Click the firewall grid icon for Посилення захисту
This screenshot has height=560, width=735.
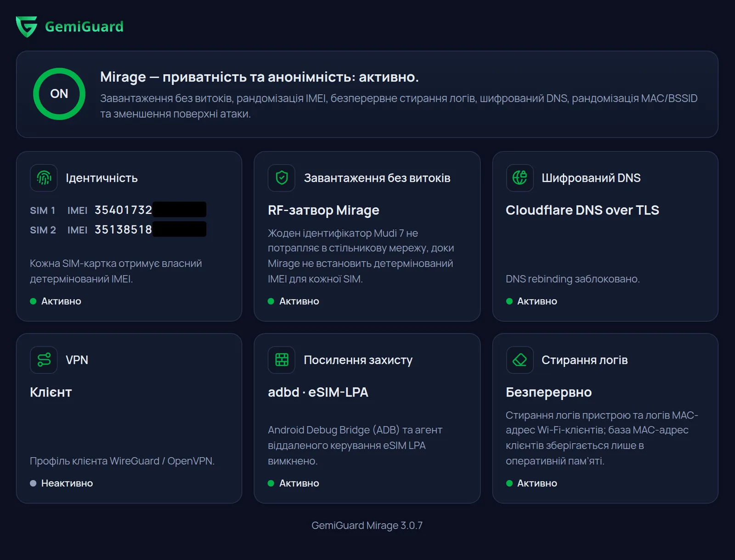pyautogui.click(x=282, y=360)
